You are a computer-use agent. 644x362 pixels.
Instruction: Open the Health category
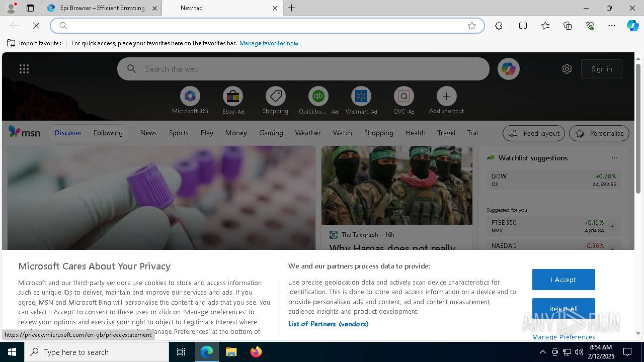click(415, 133)
